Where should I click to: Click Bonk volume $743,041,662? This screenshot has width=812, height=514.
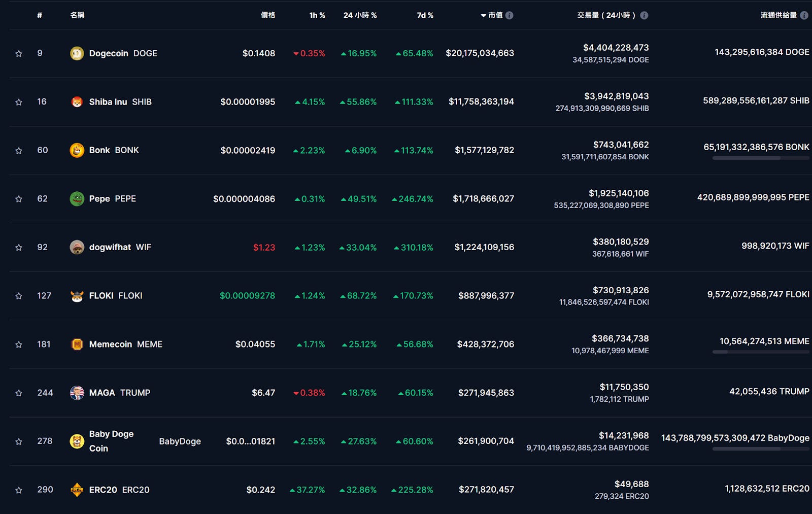click(621, 145)
